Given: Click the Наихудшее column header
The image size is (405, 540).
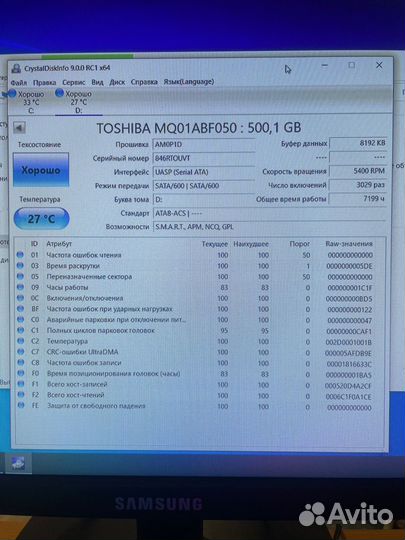Looking at the screenshot, I should pyautogui.click(x=251, y=244).
